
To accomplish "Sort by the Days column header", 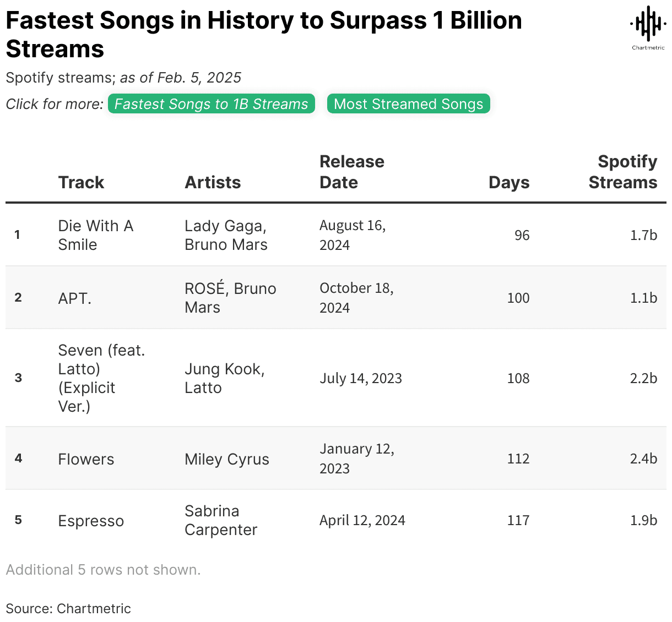I will (x=508, y=182).
